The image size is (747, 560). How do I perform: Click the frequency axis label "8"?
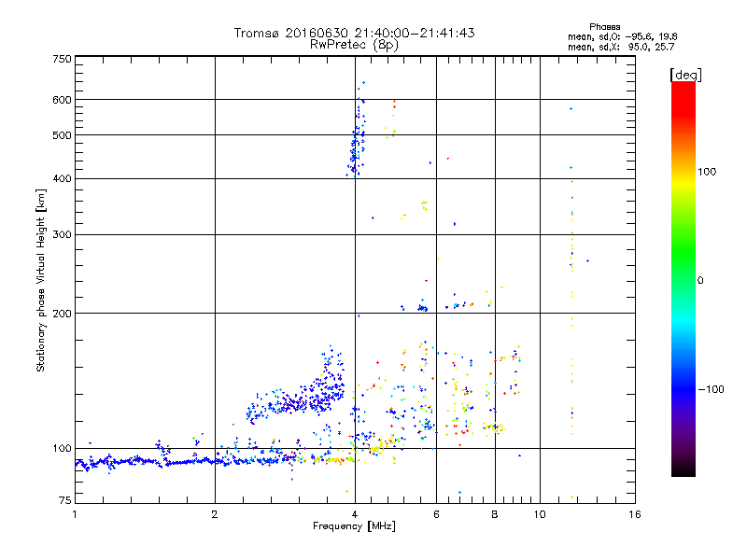[x=495, y=514]
